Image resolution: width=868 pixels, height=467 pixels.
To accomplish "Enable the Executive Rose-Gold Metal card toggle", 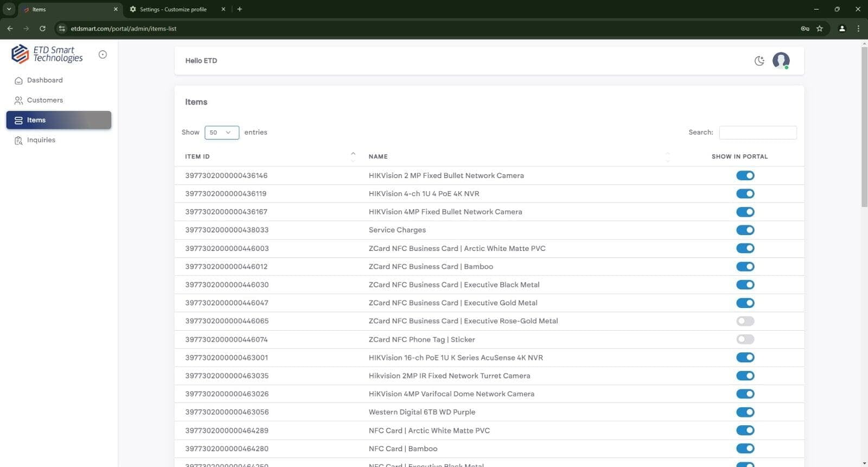I will (745, 321).
